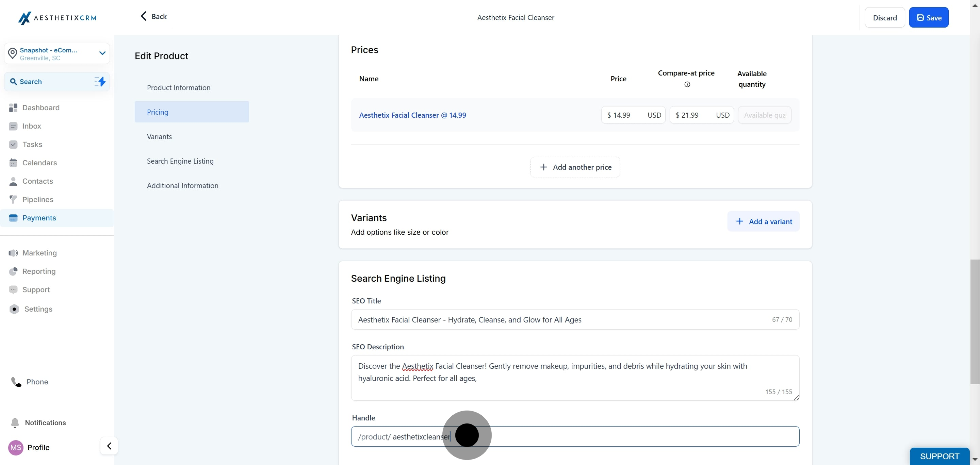Click the quick actions lightning icon
The image size is (980, 465).
pyautogui.click(x=100, y=82)
